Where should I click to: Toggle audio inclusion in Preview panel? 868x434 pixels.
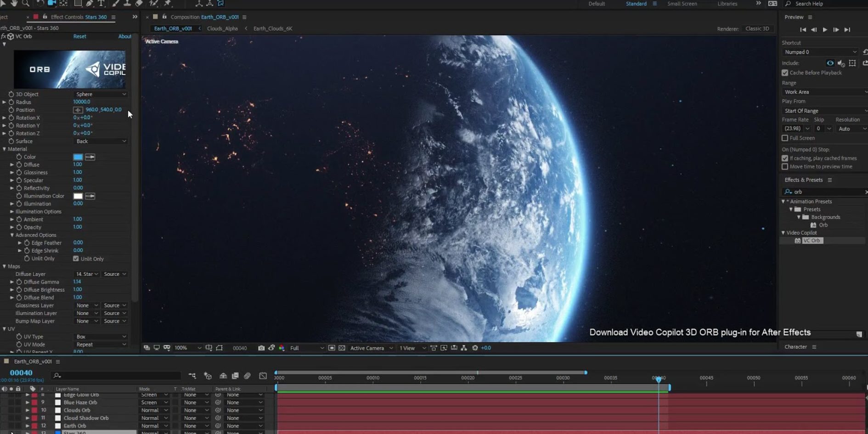click(x=841, y=63)
